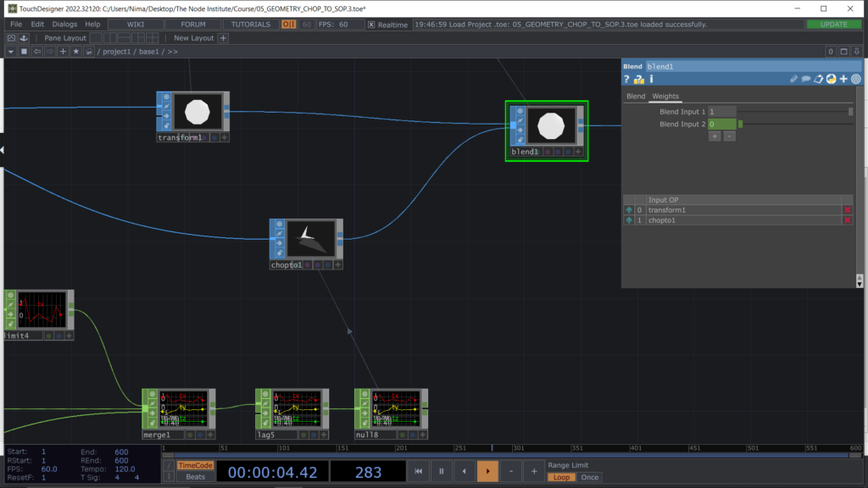The image size is (868, 488).
Task: Go forward in network history
Action: (50, 52)
